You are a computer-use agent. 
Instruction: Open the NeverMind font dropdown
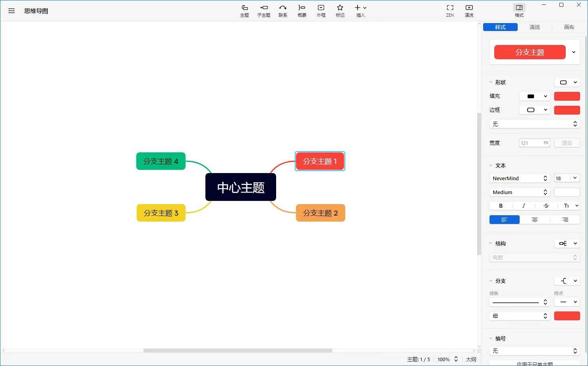[519, 178]
